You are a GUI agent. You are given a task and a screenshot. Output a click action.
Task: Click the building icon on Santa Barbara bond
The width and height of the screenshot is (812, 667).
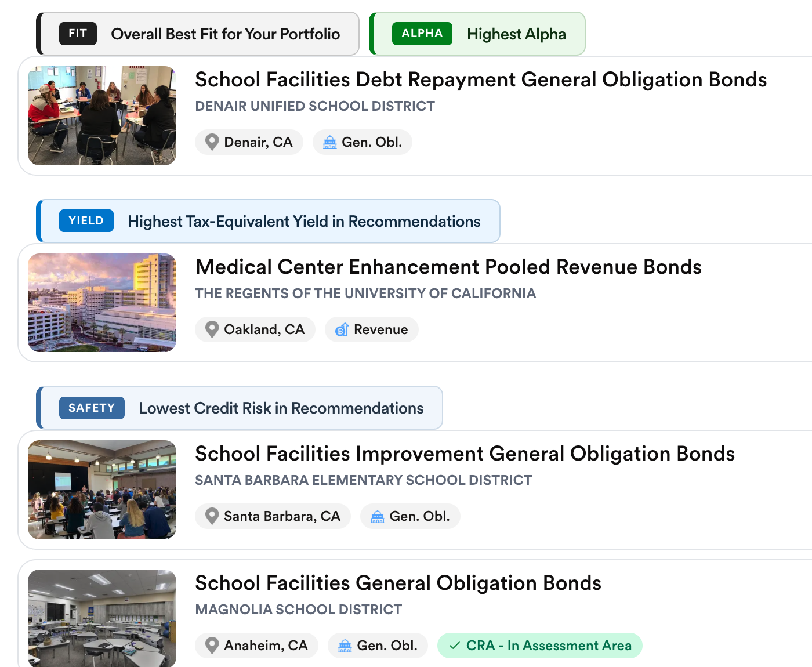[x=377, y=516]
